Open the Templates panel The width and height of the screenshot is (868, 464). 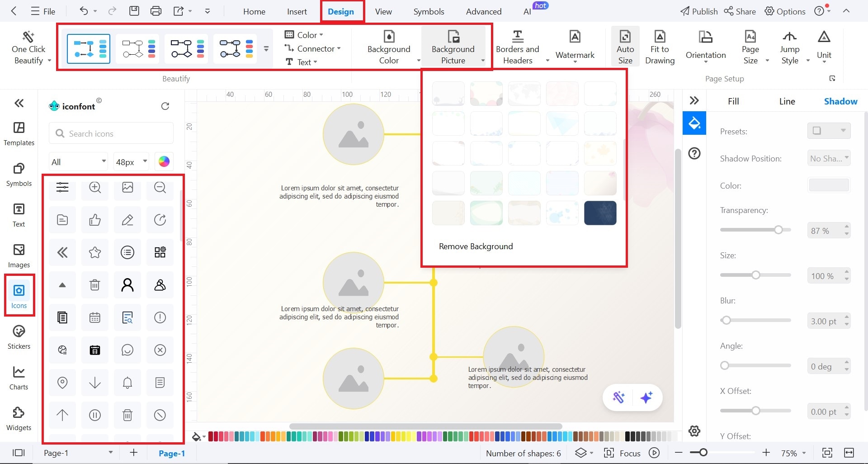pyautogui.click(x=19, y=134)
